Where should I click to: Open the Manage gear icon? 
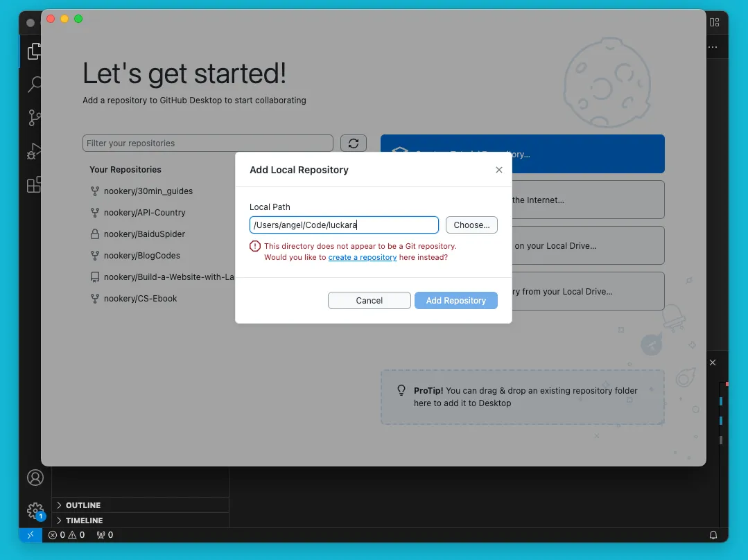click(x=35, y=511)
